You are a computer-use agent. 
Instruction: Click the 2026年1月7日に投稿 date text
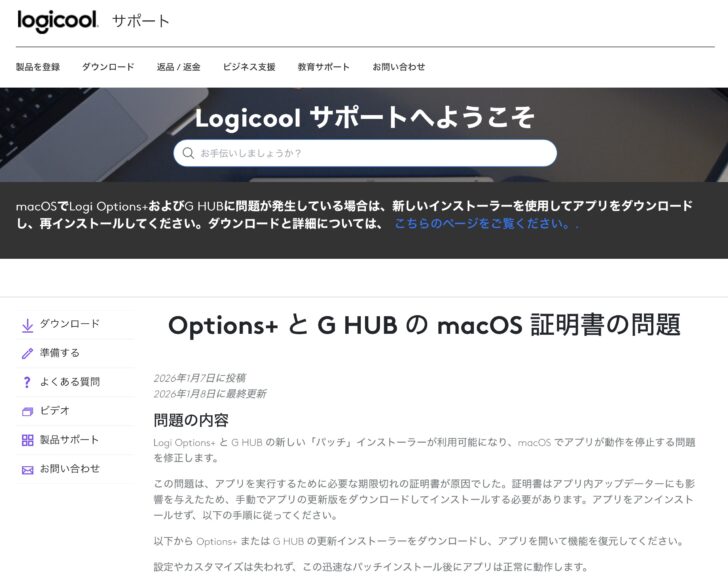coord(200,378)
